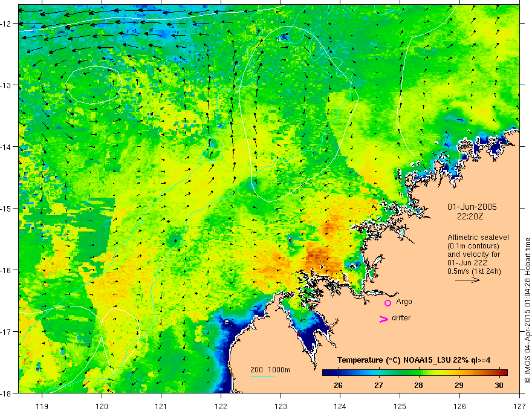
Task: Click the colorbar tick label '28'
Action: (x=419, y=385)
